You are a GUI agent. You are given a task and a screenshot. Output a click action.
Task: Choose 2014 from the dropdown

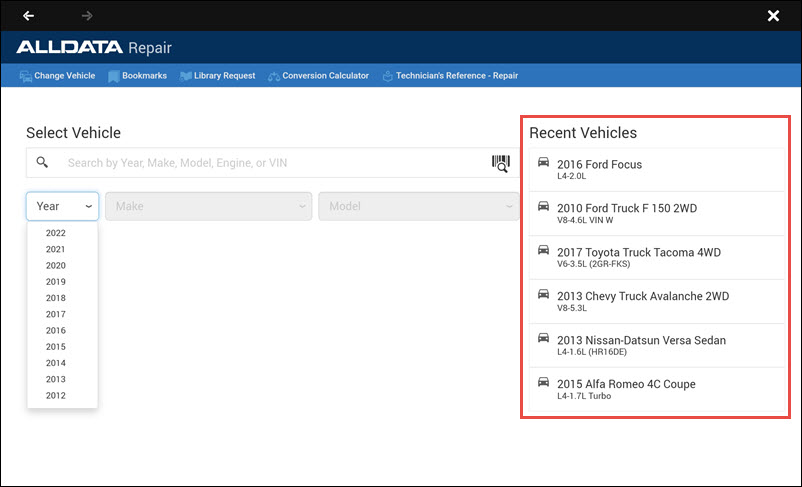[56, 363]
